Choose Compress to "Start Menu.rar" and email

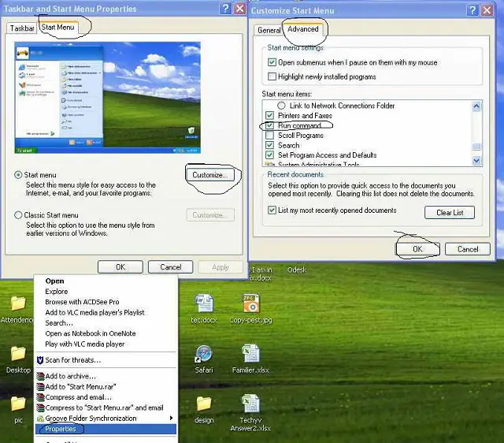[105, 408]
